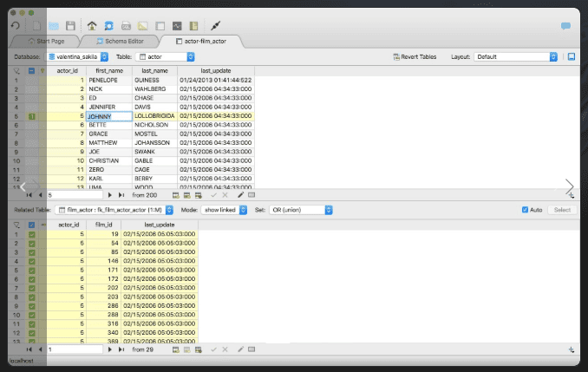
Task: Click the next slide chevron at right edge
Action: click(569, 186)
